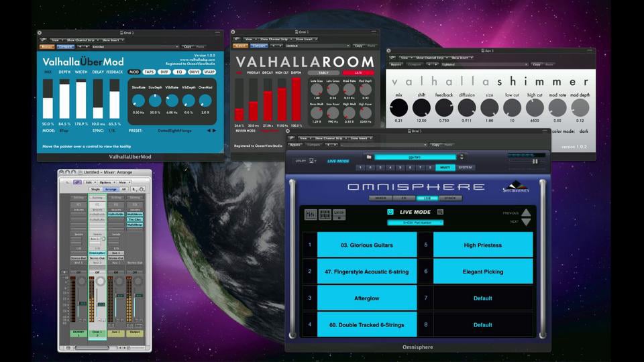Select Afterglow patch slot
This screenshot has height=362, width=644.
(x=367, y=298)
